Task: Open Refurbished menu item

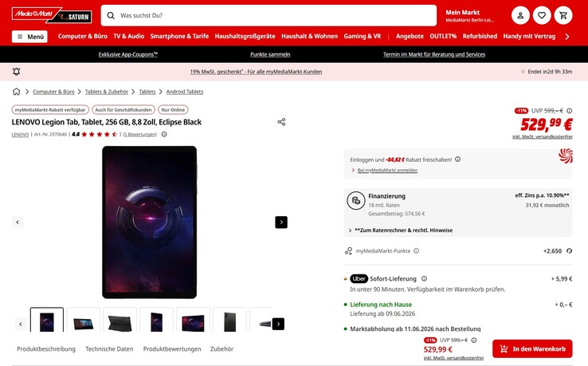Action: click(x=480, y=36)
